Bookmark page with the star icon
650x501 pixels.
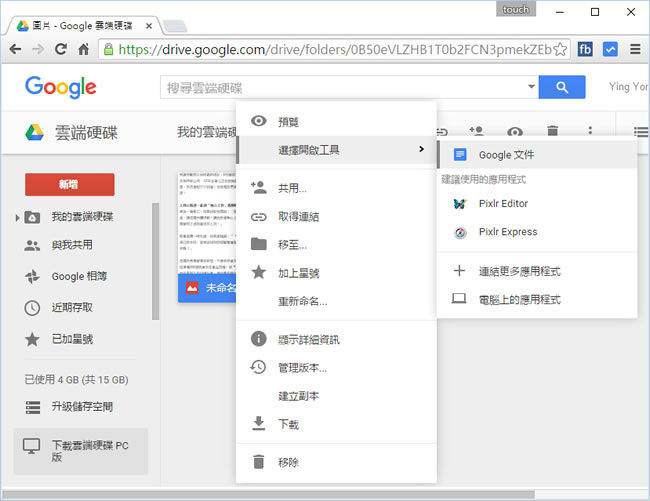560,49
